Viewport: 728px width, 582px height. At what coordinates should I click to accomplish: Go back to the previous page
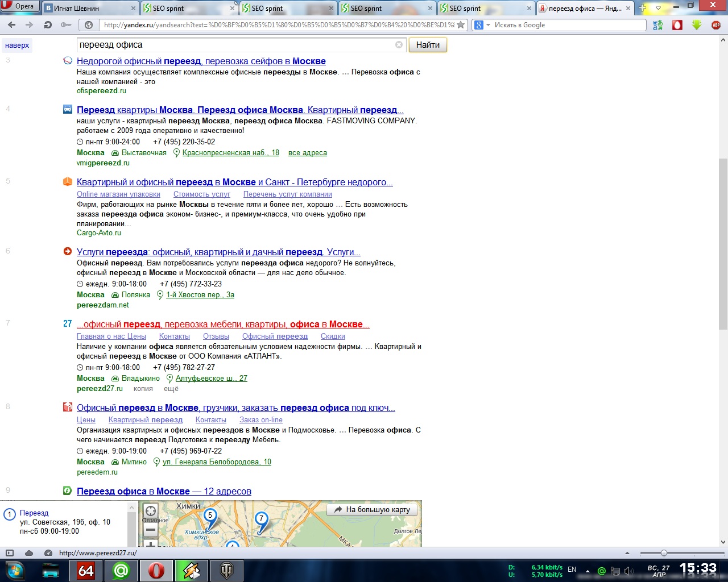tap(12, 25)
